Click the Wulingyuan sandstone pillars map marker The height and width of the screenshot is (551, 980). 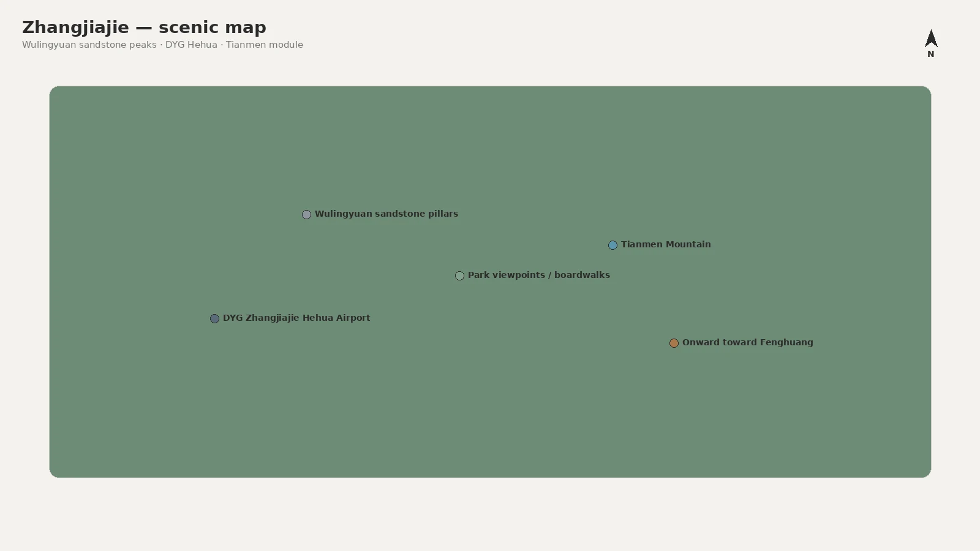pyautogui.click(x=306, y=214)
